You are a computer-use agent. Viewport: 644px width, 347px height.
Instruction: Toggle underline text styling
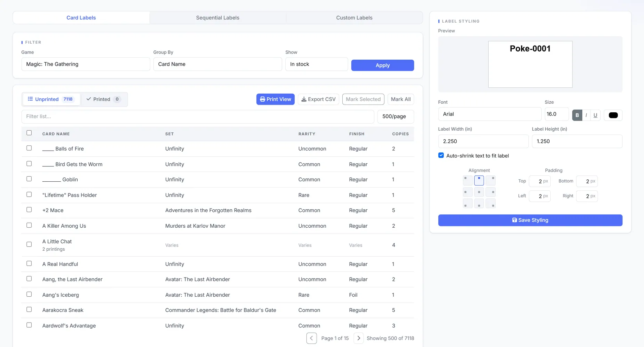(x=595, y=115)
